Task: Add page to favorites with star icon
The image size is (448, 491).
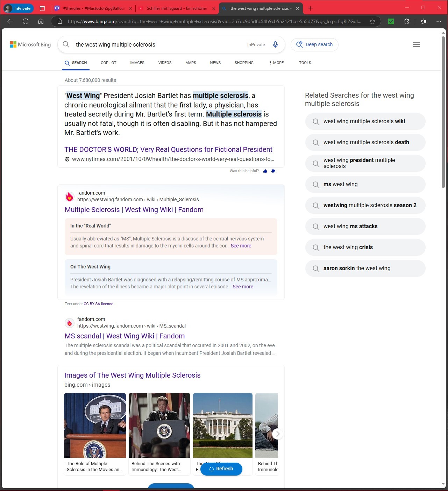Action: (372, 21)
